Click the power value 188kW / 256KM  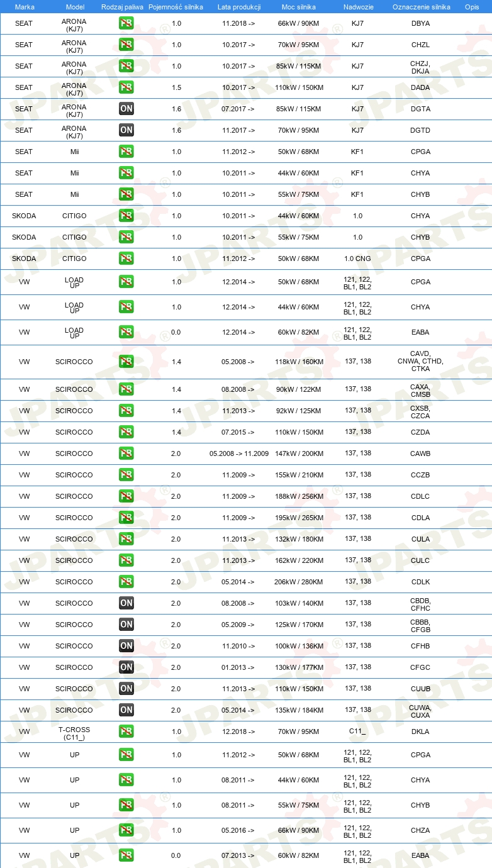299,496
